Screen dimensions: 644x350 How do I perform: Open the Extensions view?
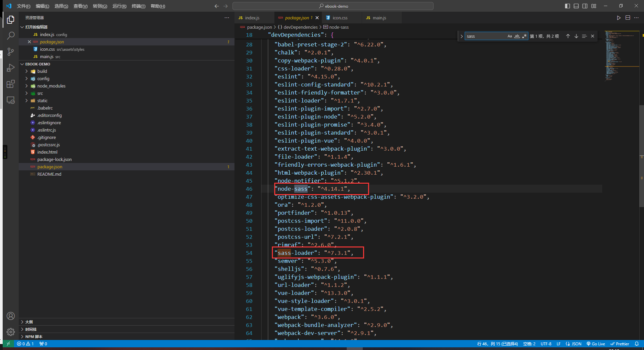point(11,84)
